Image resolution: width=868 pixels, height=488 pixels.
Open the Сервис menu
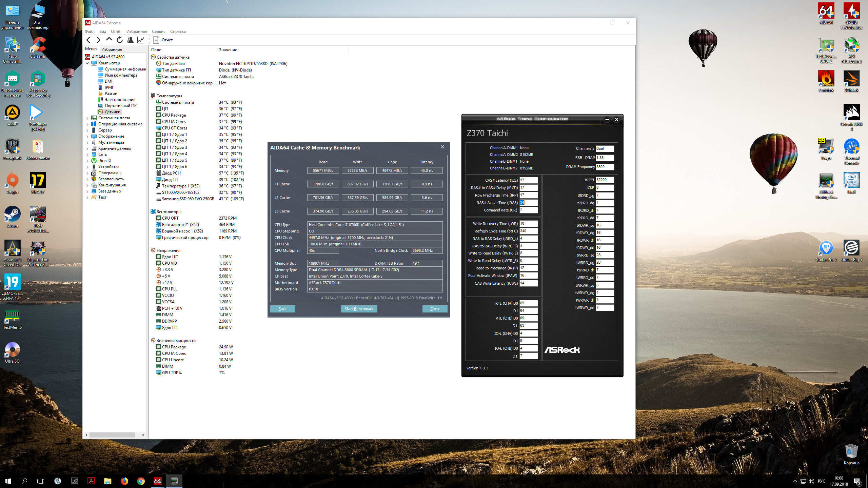pos(158,32)
